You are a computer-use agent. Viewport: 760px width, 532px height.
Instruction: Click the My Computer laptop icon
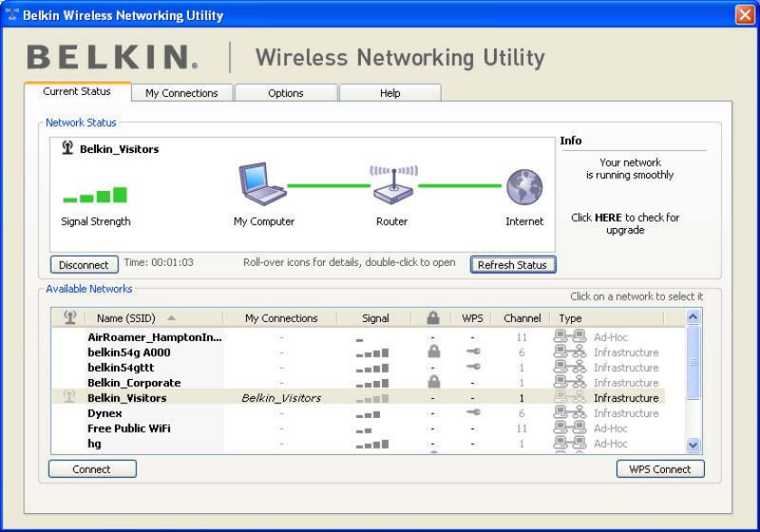pos(262,184)
